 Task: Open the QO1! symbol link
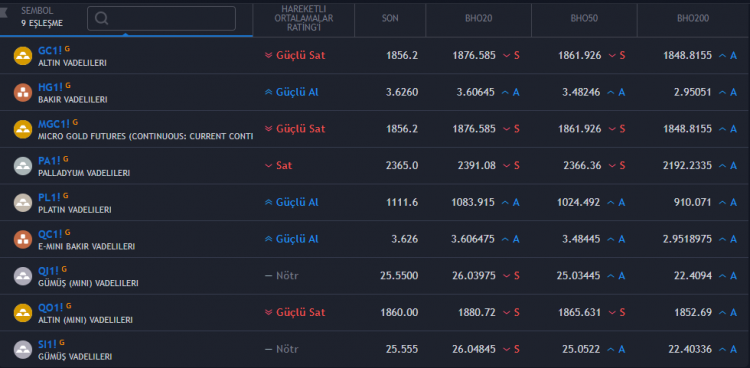coord(51,307)
